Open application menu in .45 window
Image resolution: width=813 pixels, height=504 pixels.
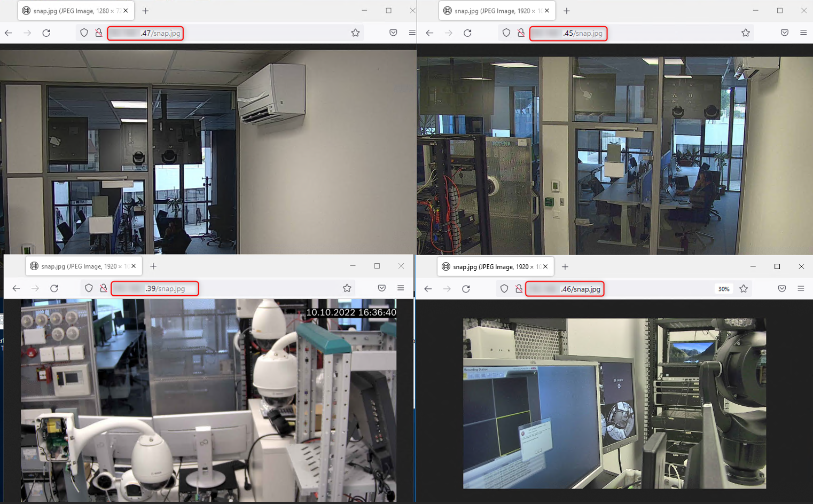(x=803, y=33)
